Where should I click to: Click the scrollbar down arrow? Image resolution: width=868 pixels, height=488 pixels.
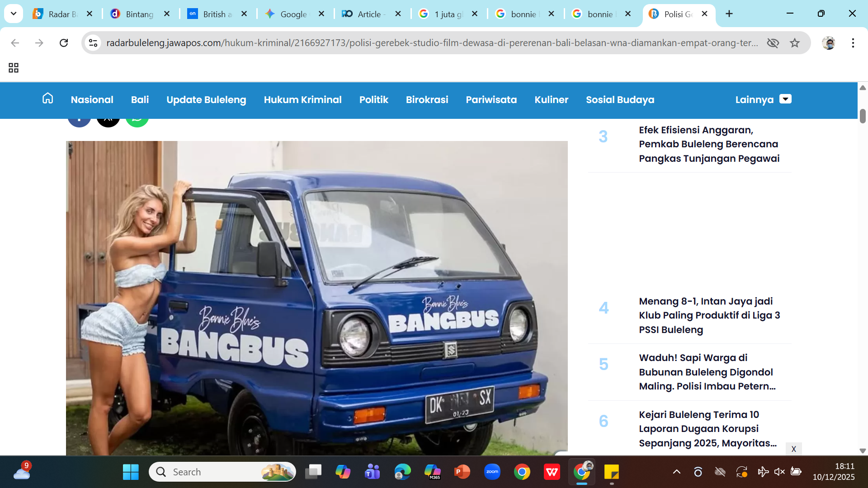[x=863, y=450]
